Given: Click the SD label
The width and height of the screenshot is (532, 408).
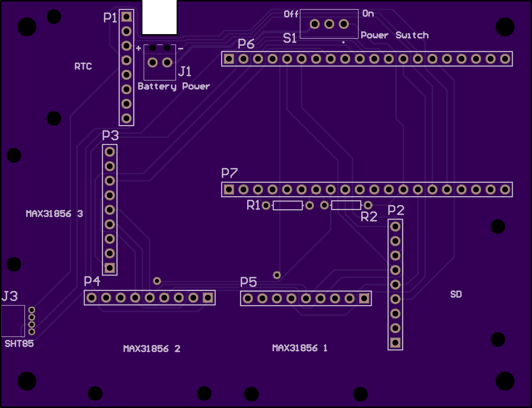Looking at the screenshot, I should 456,294.
